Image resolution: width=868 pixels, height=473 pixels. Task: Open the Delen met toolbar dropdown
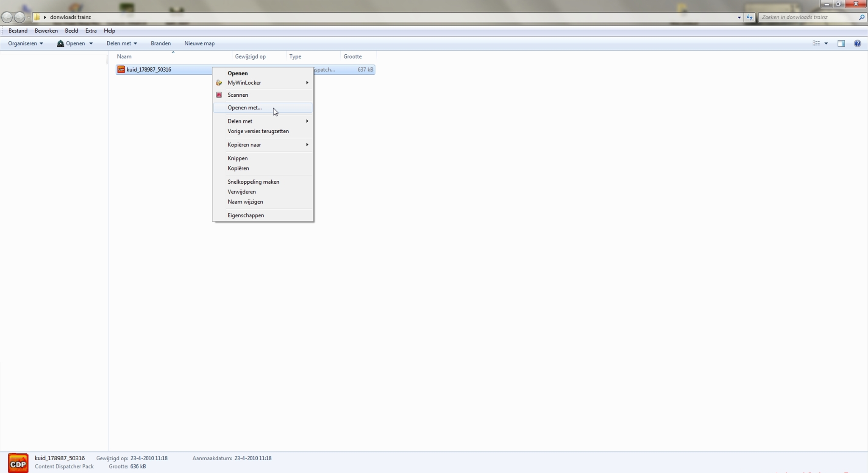(122, 43)
